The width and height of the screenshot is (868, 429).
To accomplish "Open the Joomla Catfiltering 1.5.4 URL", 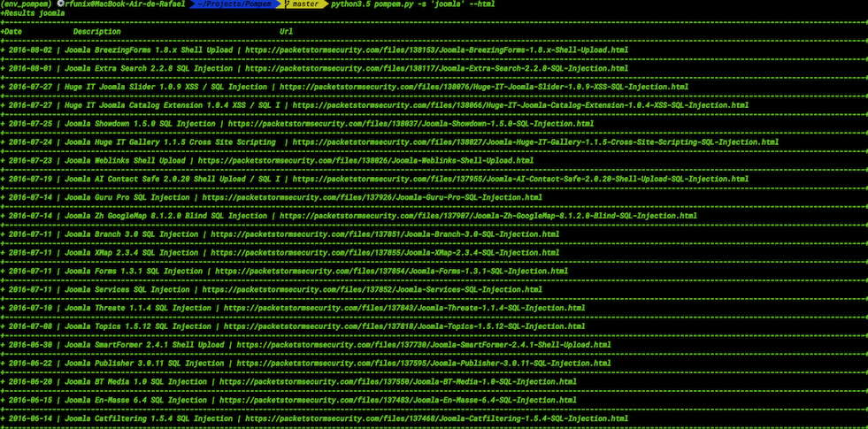I will (x=437, y=419).
